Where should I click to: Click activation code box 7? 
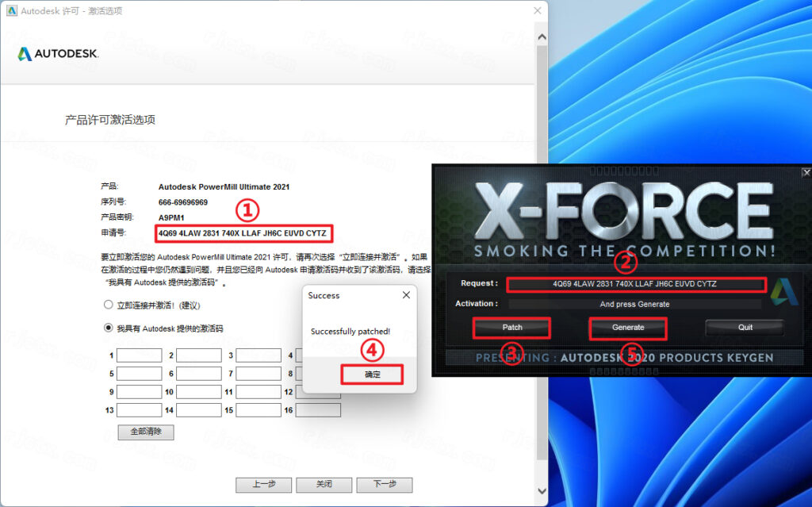coord(259,374)
